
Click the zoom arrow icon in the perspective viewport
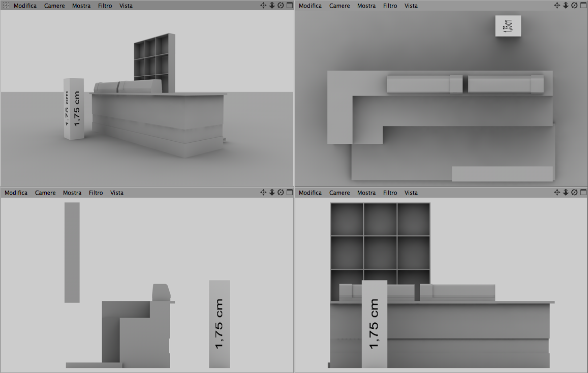click(272, 5)
